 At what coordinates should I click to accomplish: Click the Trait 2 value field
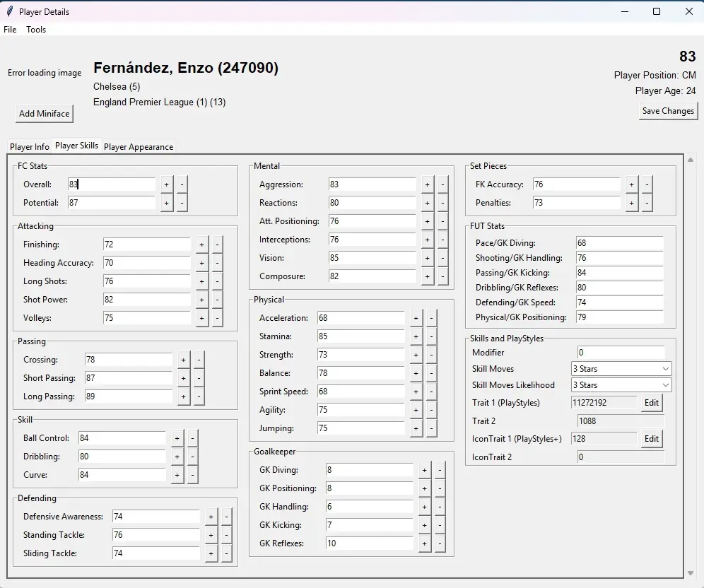(621, 421)
